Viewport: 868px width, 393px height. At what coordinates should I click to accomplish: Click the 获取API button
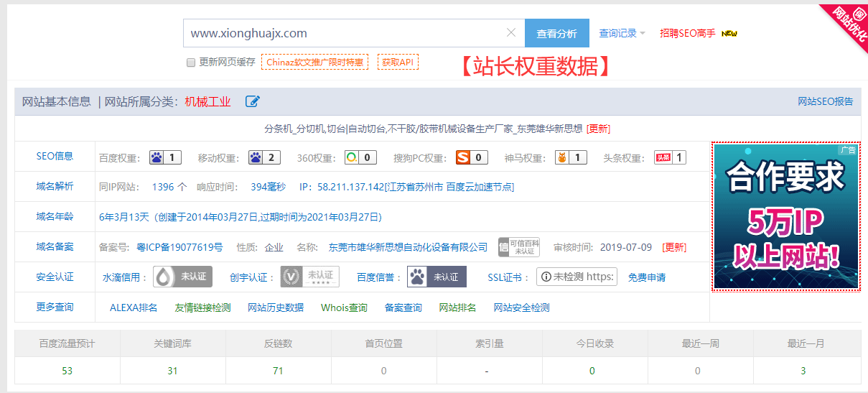pyautogui.click(x=398, y=63)
